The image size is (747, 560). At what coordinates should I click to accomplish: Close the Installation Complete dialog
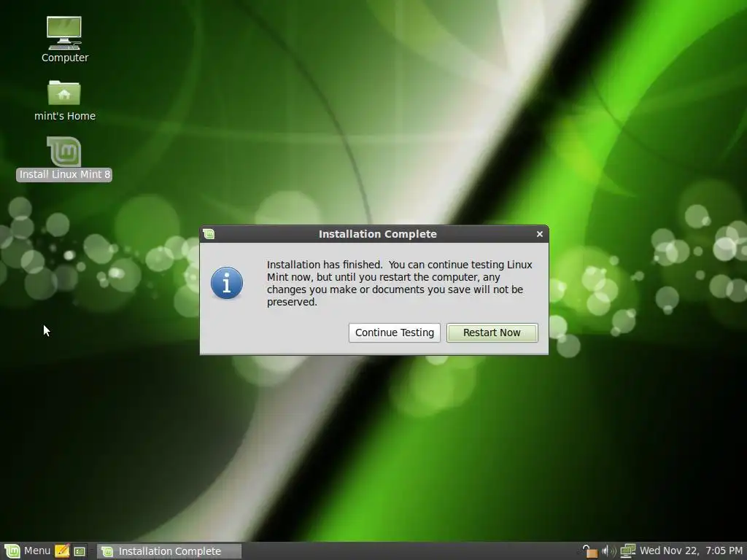click(540, 234)
